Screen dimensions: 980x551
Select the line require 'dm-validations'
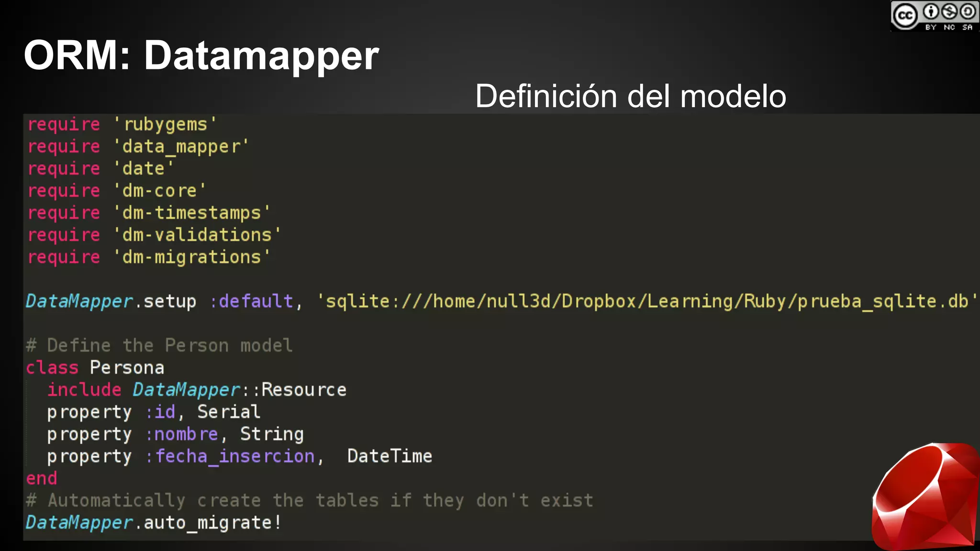pos(154,235)
